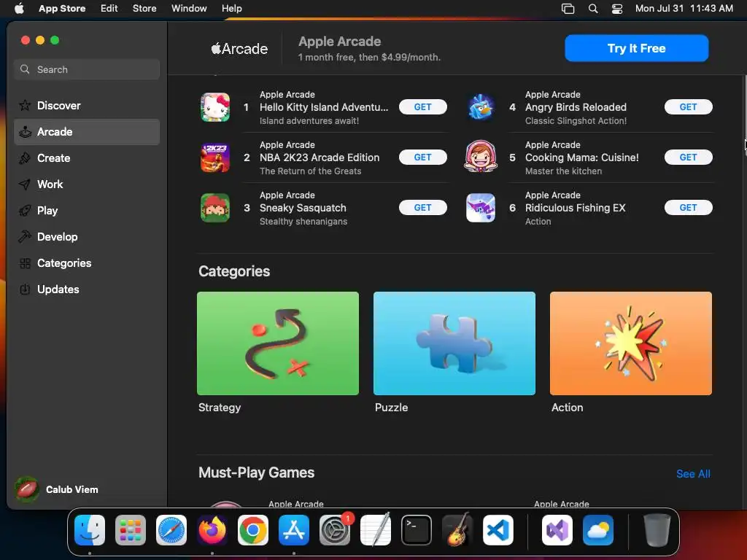Click Calub Viem account avatar
The height and width of the screenshot is (560, 747).
pos(27,489)
